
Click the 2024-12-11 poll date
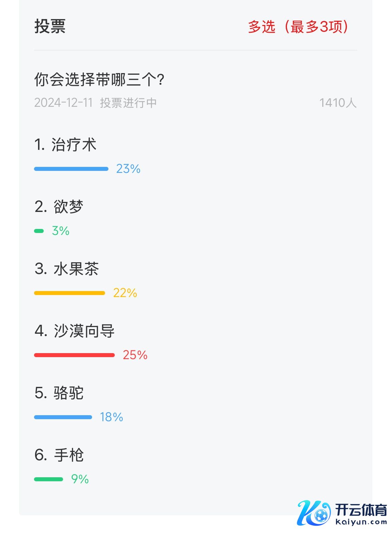63,103
